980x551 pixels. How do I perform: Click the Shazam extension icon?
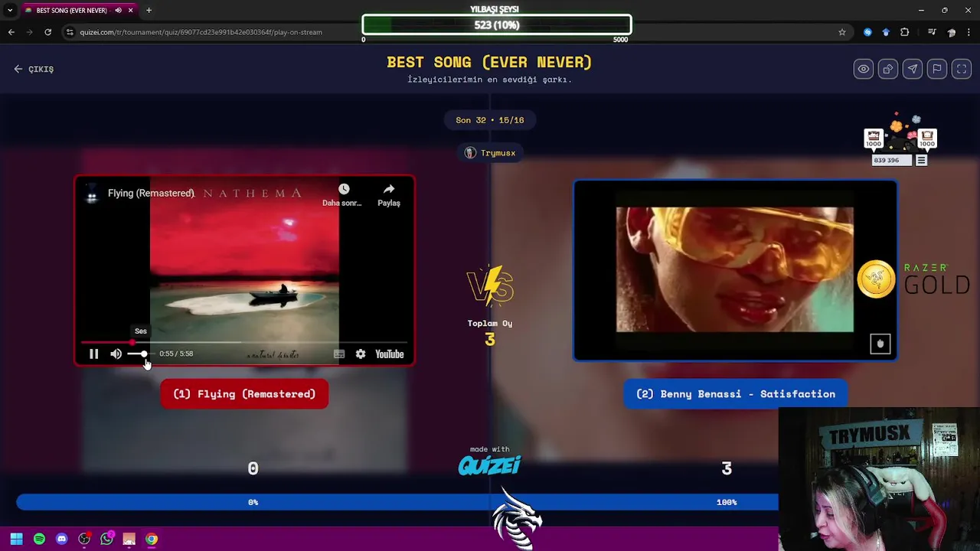pyautogui.click(x=867, y=32)
